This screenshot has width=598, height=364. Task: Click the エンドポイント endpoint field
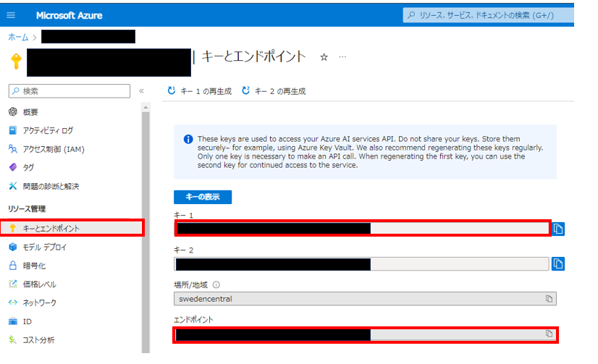pyautogui.click(x=365, y=334)
